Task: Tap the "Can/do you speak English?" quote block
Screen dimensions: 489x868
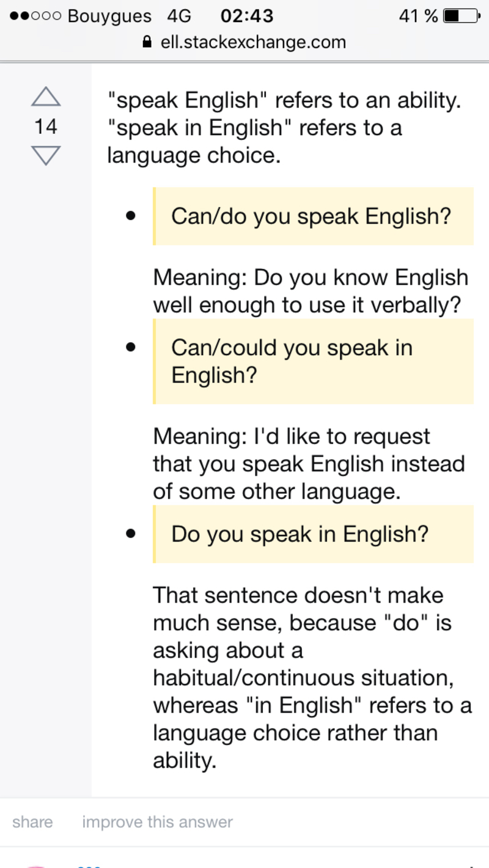Action: (x=312, y=216)
